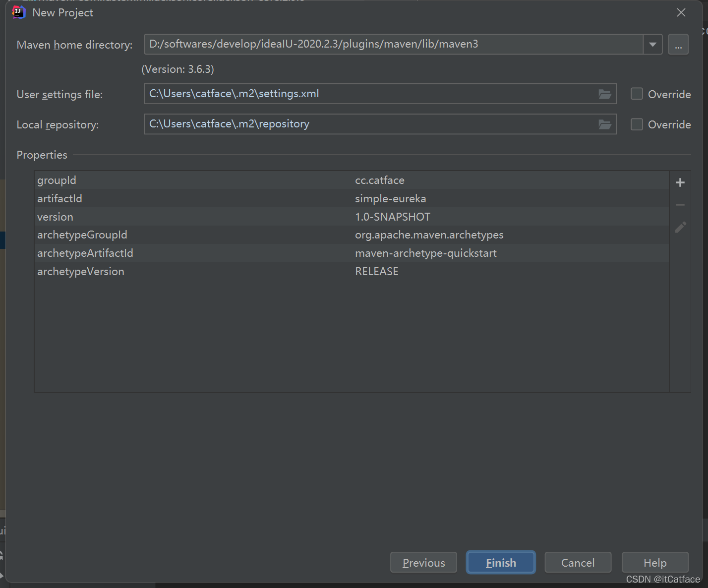Screen dimensions: 708x588
Task: Add a new property with plus icon
Action: [680, 182]
